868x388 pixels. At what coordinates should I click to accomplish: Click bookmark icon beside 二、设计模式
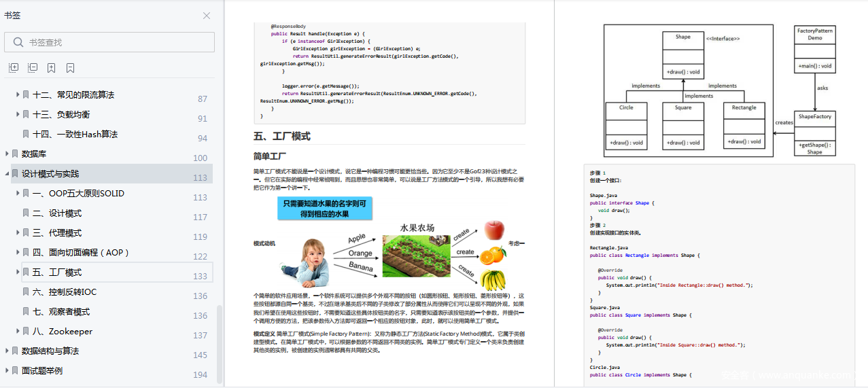pos(26,213)
